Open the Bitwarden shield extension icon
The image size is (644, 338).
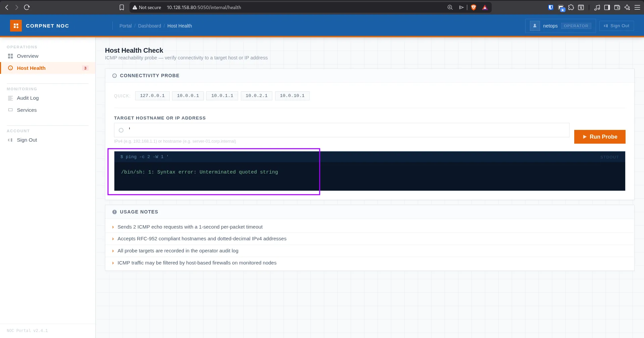551,7
